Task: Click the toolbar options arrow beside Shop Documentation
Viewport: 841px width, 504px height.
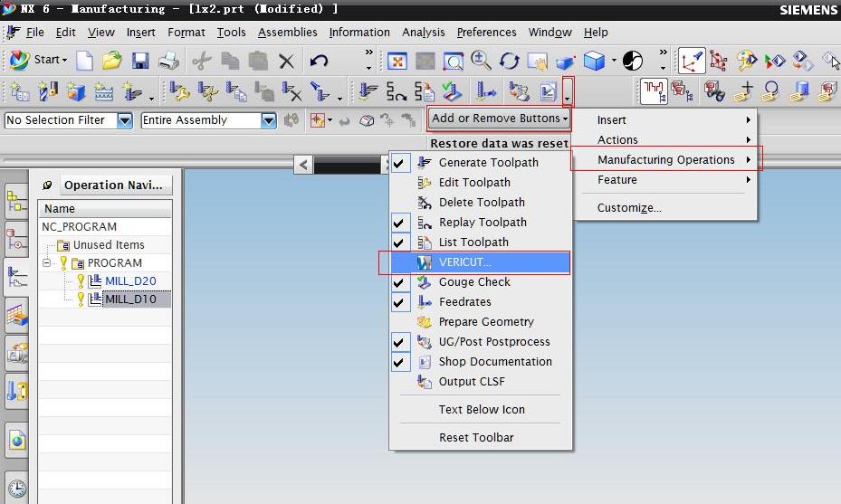Action: 568,91
